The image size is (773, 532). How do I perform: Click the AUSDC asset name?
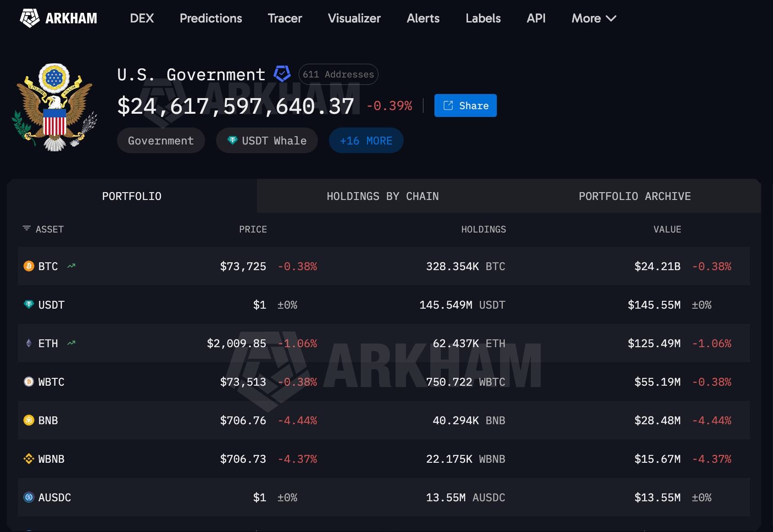click(x=55, y=498)
